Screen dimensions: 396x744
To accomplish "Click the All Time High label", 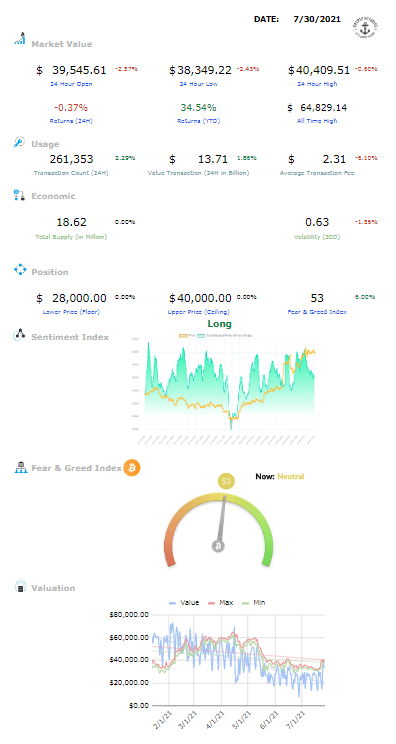I will tap(317, 121).
